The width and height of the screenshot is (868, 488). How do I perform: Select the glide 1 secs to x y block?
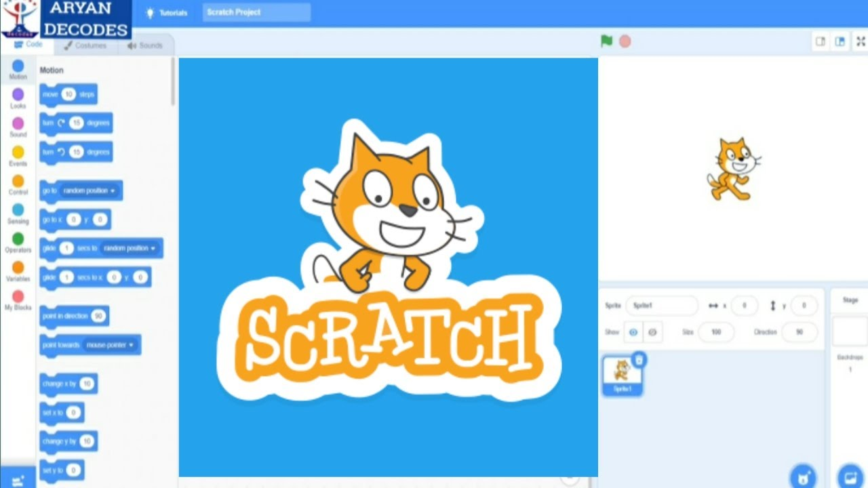coord(95,277)
